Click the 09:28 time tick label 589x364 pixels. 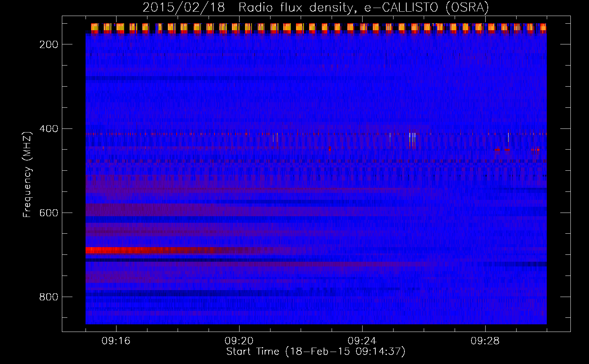[x=485, y=341]
